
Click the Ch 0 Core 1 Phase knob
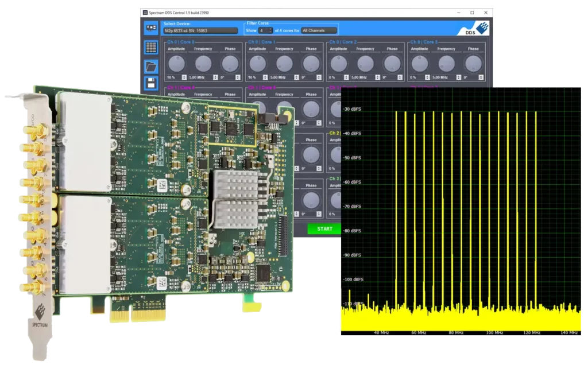[x=311, y=63]
